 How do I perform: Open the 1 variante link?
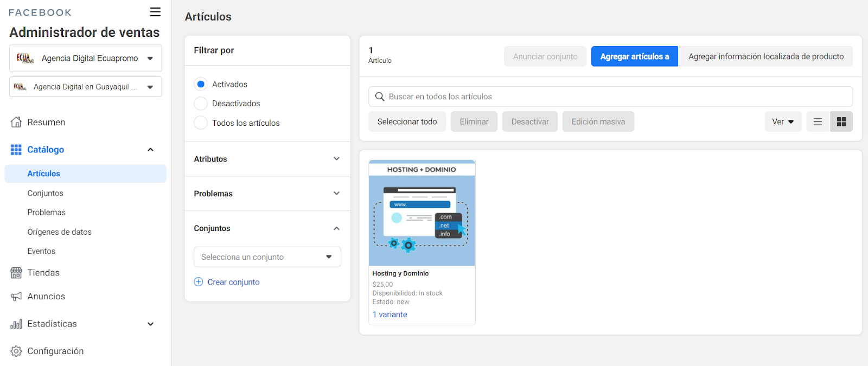[x=390, y=314]
